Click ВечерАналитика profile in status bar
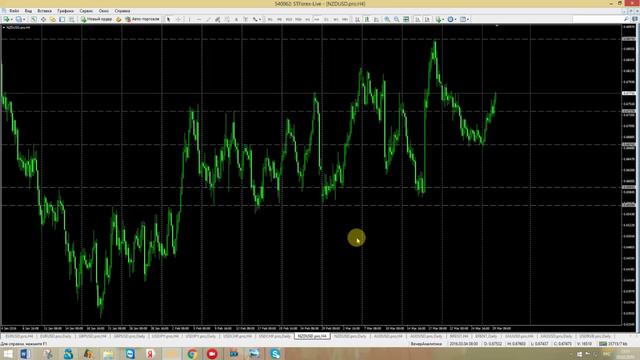The width and height of the screenshot is (640, 360). pyautogui.click(x=426, y=344)
